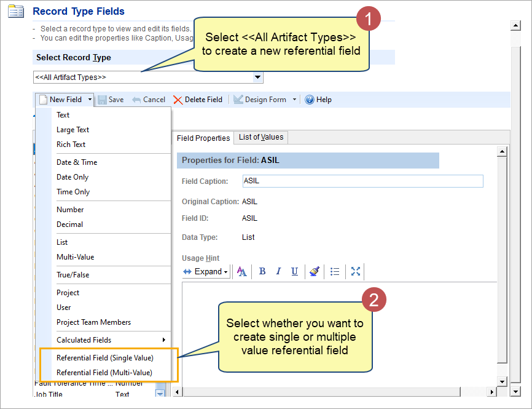
Task: Insert a bulleted list in Usage Hint
Action: pos(335,271)
